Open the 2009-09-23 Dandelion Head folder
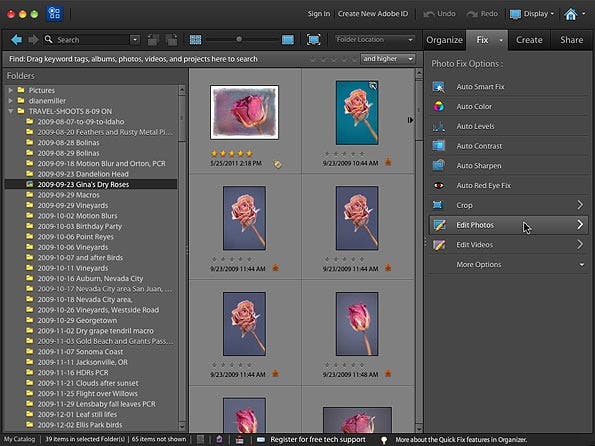Image resolution: width=595 pixels, height=446 pixels. pyautogui.click(x=83, y=174)
